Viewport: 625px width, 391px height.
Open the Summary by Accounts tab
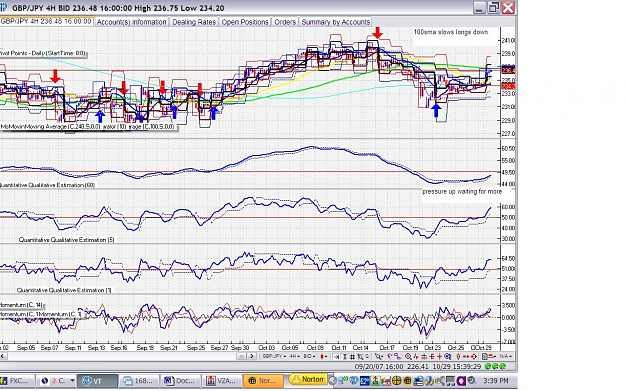(x=336, y=22)
